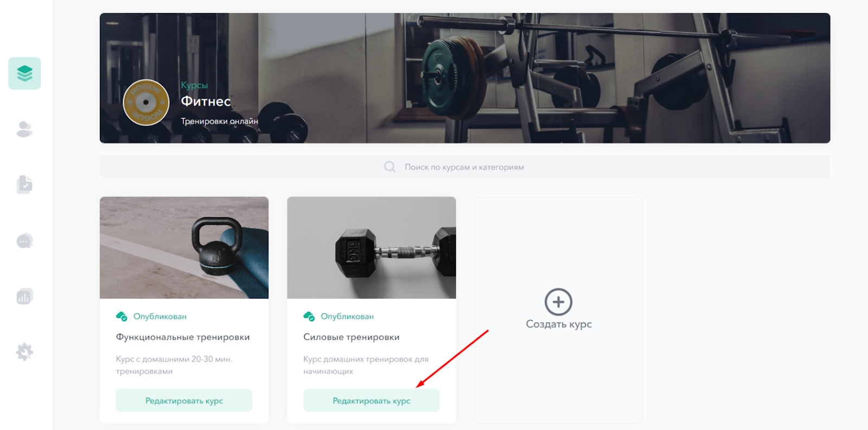The height and width of the screenshot is (430, 868).
Task: Open the dumbbell course thumbnail
Action: click(371, 248)
